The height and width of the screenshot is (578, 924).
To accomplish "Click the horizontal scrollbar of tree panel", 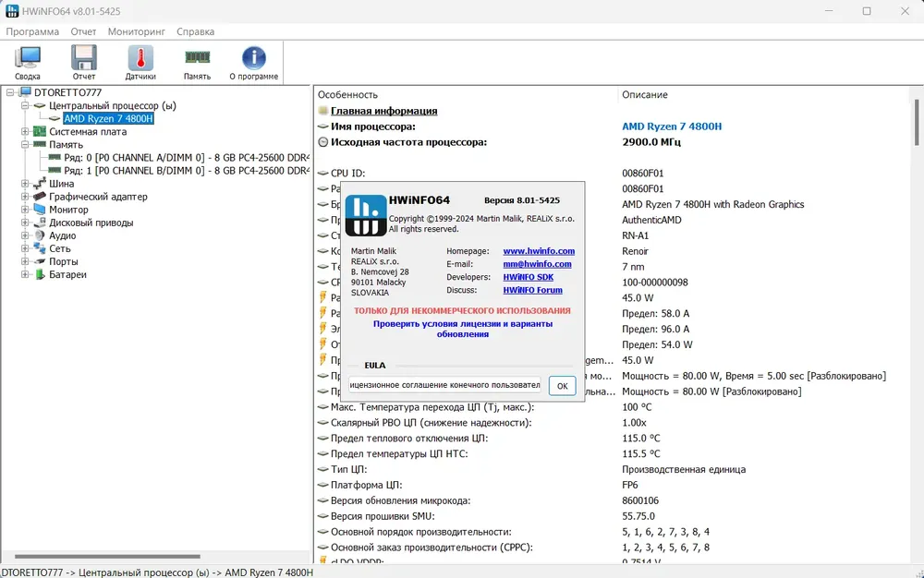I will tap(107, 556).
